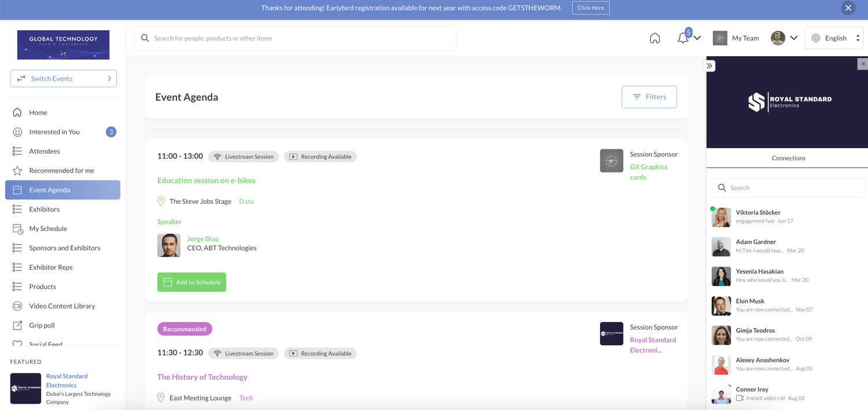Screen dimensions: 868x410
Task: Click the location pin near Steve Jobs Stage
Action: coord(161,201)
